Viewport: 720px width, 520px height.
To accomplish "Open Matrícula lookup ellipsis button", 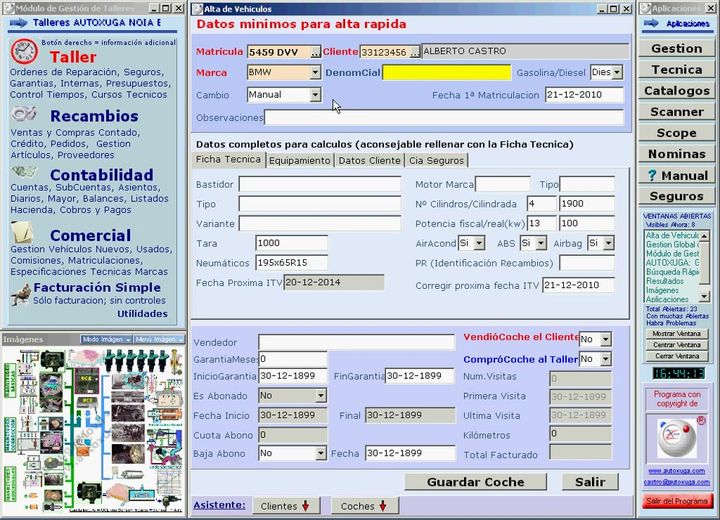I will click(x=315, y=52).
